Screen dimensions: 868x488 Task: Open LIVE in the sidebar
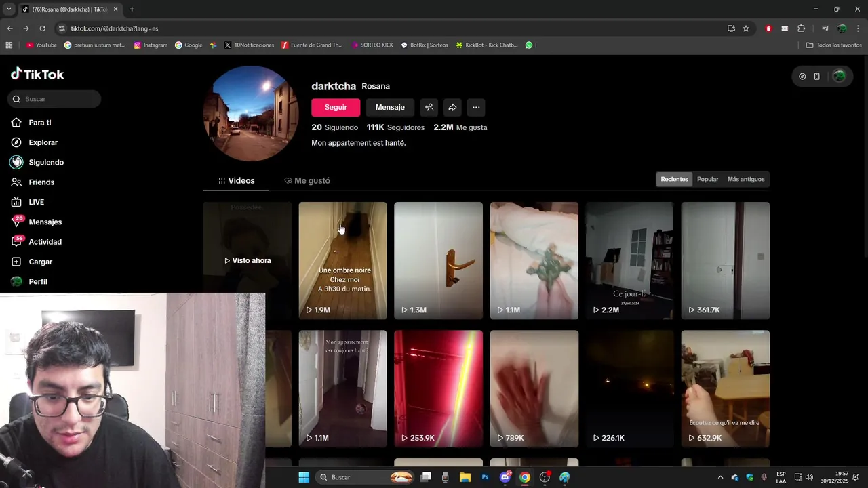coord(36,202)
